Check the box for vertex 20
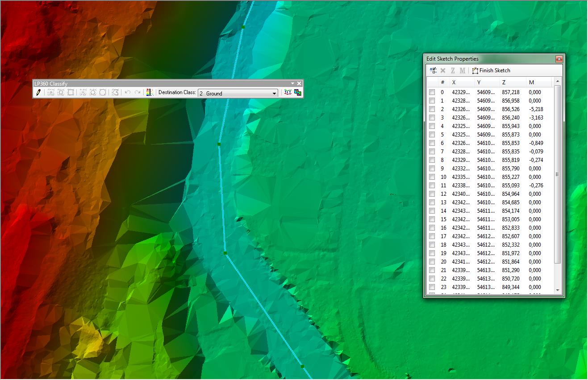The image size is (588, 380). [x=432, y=262]
